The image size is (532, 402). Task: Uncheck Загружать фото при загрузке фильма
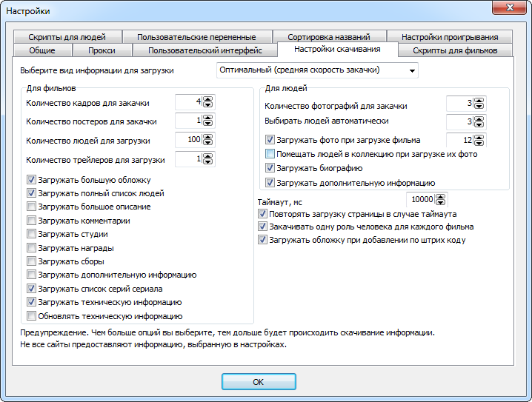[x=270, y=140]
